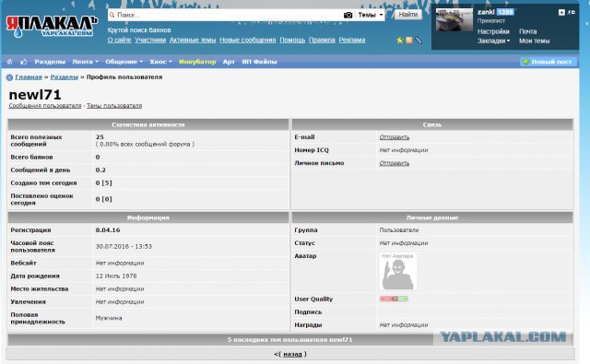Click the Крутой поиск баянов text
Viewport: 590px width, 364px height.
click(139, 30)
